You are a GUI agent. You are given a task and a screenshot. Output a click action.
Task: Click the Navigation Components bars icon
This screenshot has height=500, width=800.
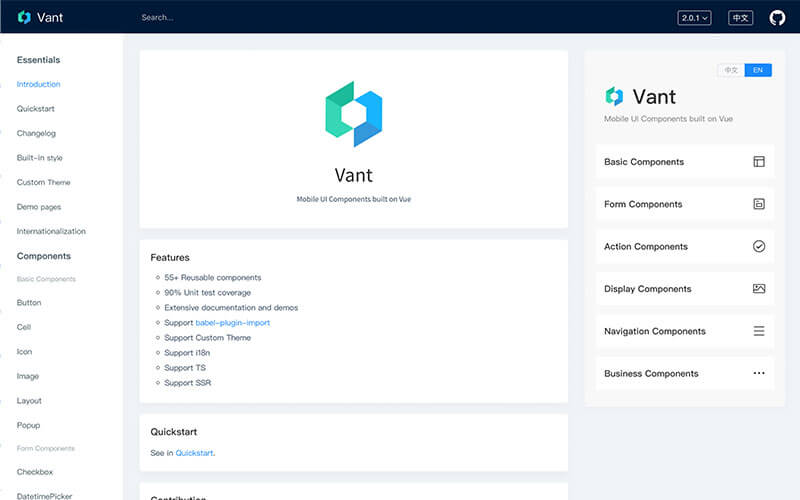pos(759,331)
